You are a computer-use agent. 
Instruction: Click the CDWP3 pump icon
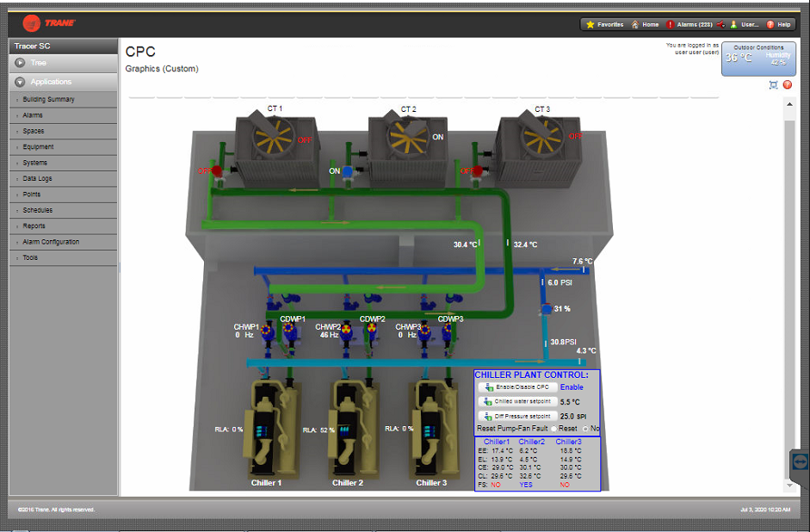point(447,330)
